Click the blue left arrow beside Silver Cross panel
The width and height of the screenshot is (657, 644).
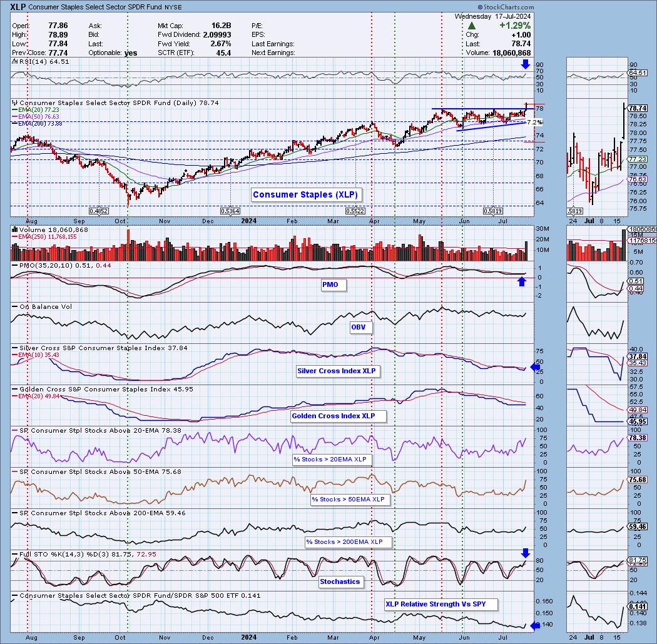click(x=535, y=367)
